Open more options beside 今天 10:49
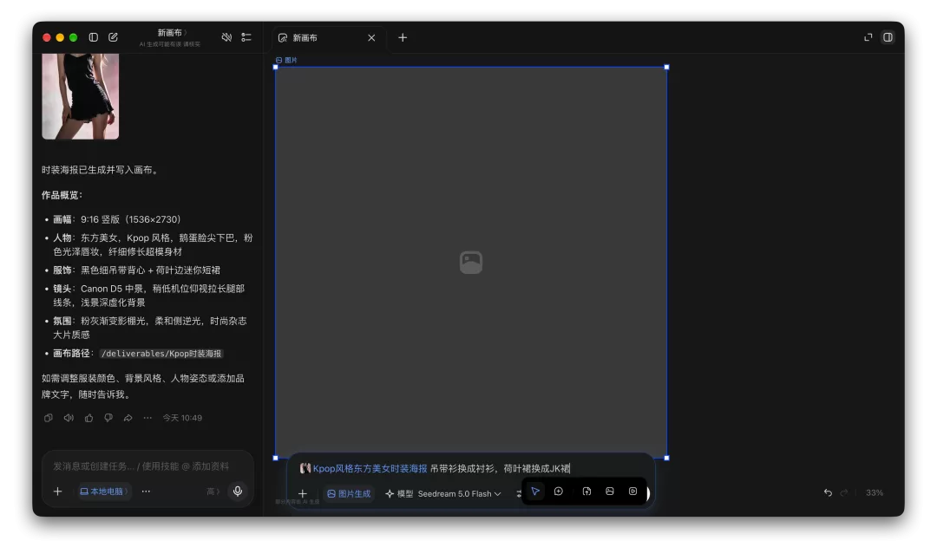This screenshot has height=560, width=937. pos(147,418)
